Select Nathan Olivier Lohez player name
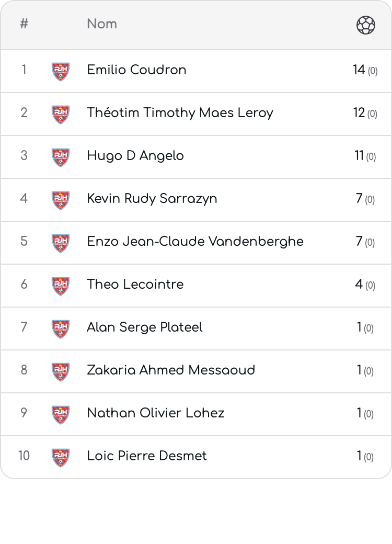 pos(156,413)
